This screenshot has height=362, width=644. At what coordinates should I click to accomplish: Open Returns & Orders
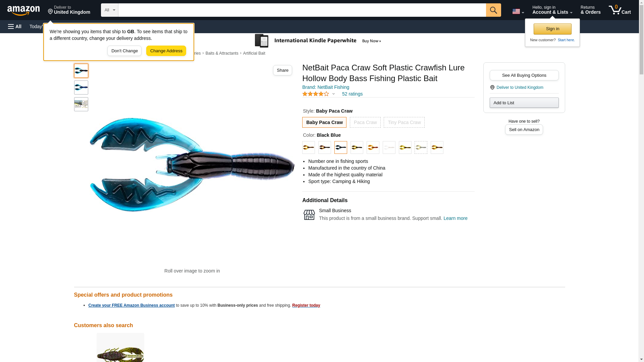[x=590, y=10]
